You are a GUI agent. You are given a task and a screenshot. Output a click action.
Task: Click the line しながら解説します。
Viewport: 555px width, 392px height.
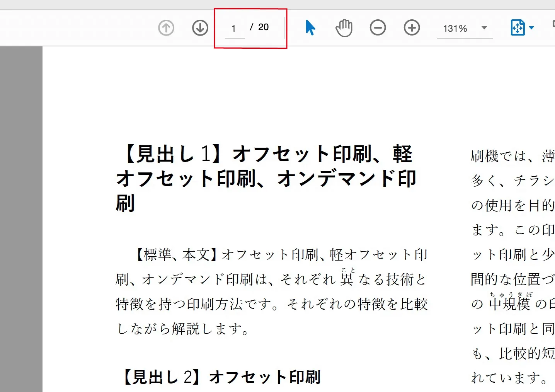[183, 329]
